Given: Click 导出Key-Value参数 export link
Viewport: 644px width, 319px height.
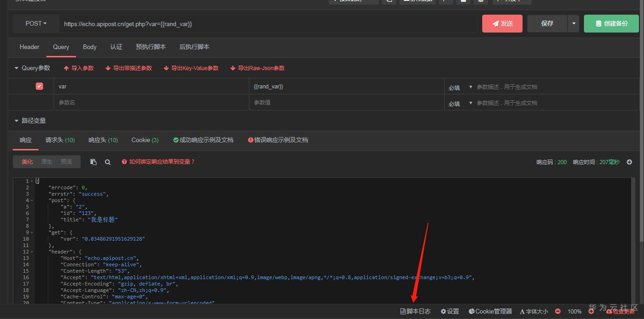Looking at the screenshot, I should click(x=191, y=68).
